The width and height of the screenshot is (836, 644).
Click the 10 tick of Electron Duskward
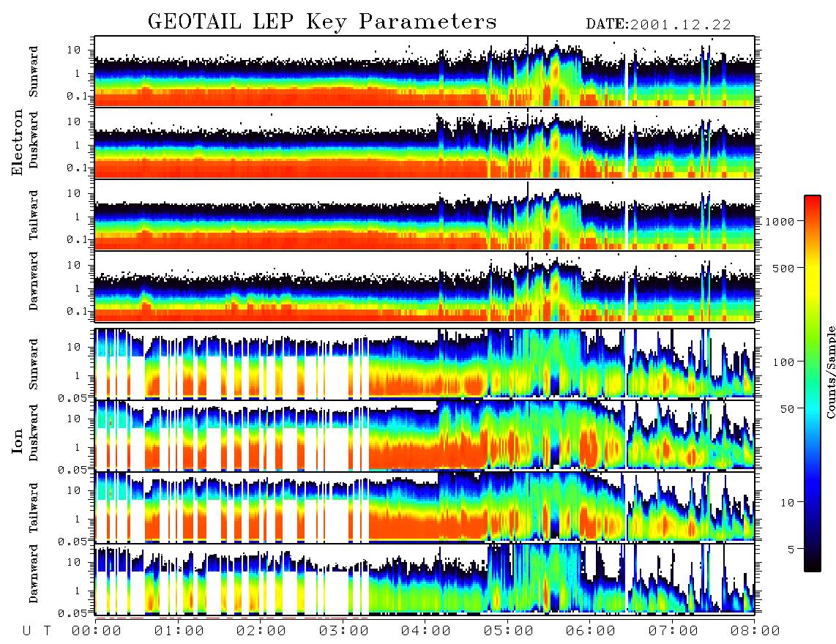click(x=73, y=121)
